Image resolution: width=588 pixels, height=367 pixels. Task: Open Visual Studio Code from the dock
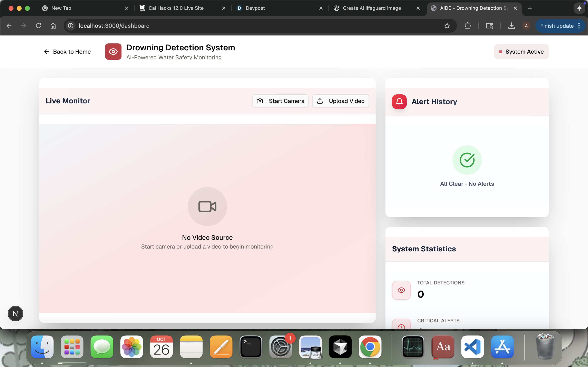pos(472,347)
